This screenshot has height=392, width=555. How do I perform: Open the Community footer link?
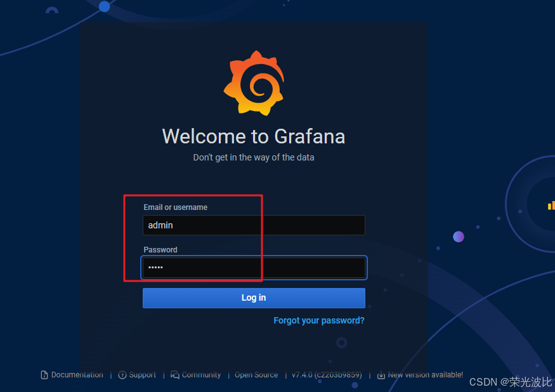[x=201, y=375]
